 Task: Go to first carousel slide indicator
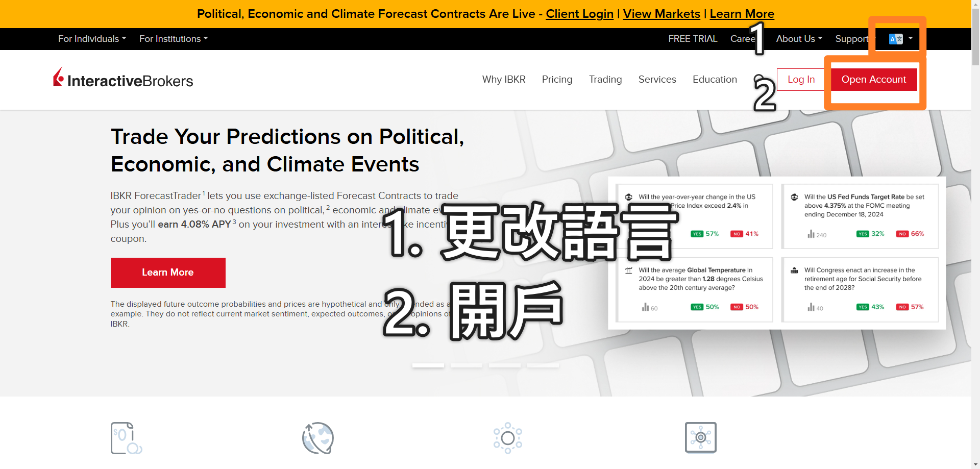click(428, 365)
